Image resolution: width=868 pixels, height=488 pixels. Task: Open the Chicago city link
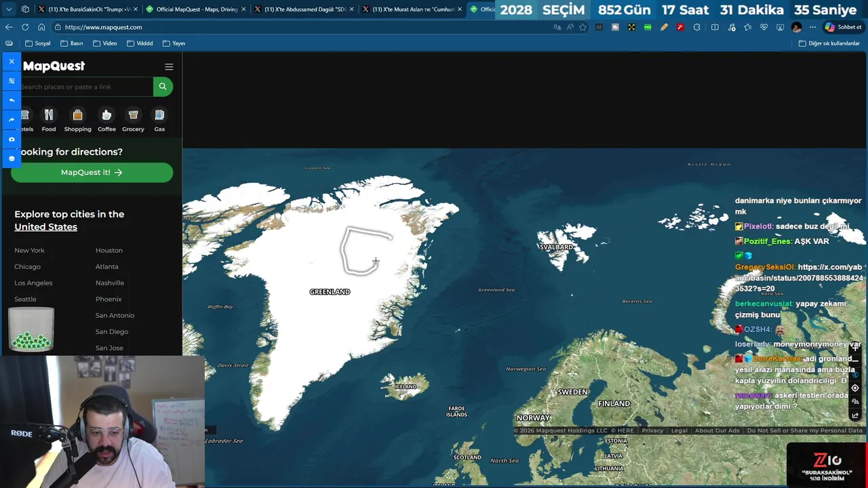click(27, 266)
